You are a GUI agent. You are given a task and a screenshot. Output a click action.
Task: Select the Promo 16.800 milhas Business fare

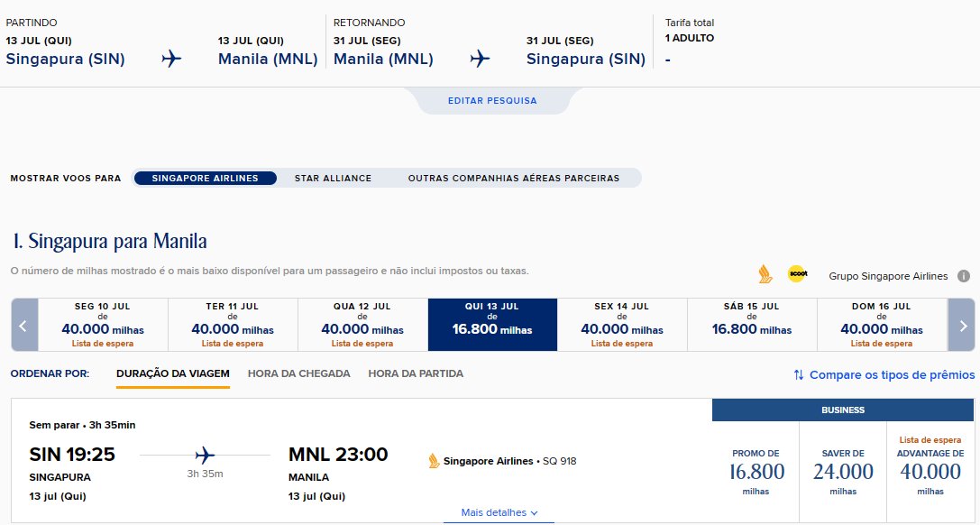(756, 472)
